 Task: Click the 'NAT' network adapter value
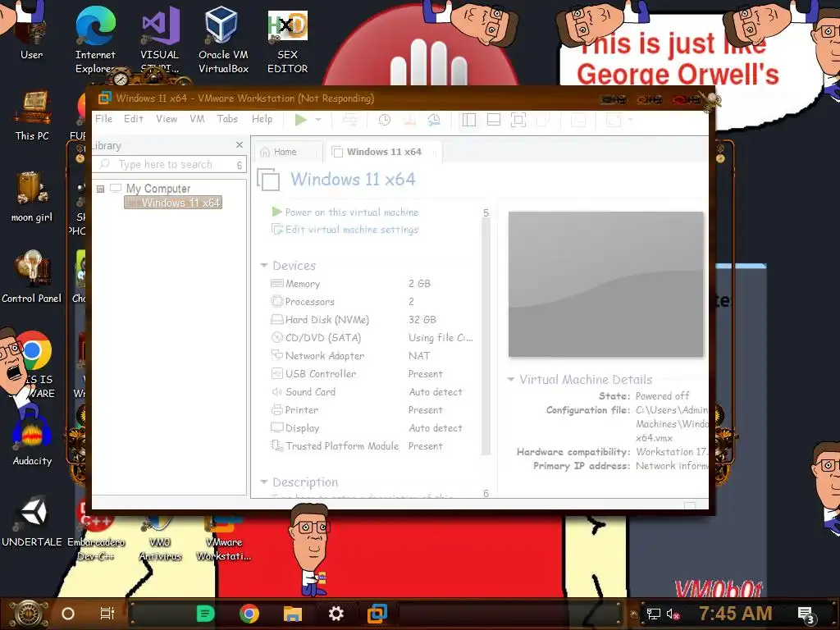[419, 356]
